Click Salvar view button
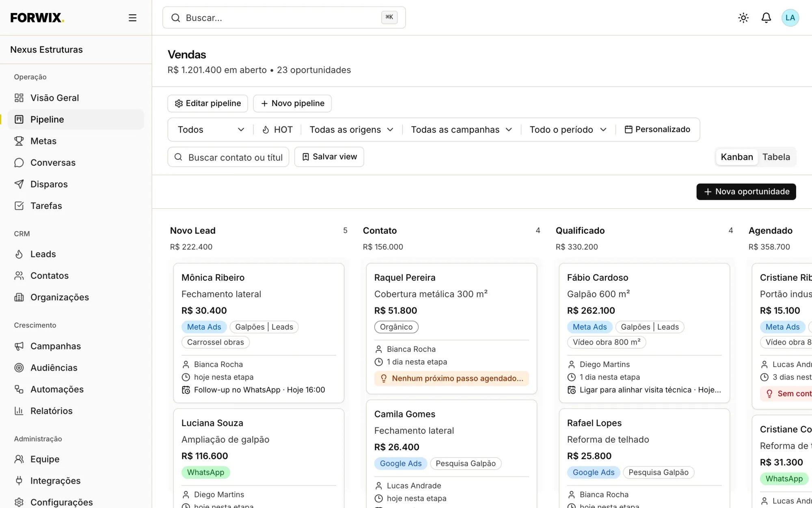 [329, 157]
